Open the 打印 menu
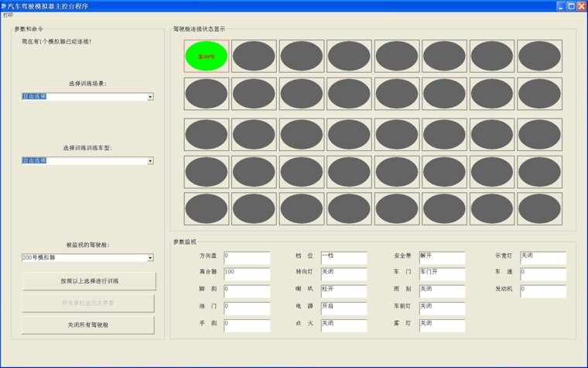The height and width of the screenshot is (368, 588). tap(9, 15)
